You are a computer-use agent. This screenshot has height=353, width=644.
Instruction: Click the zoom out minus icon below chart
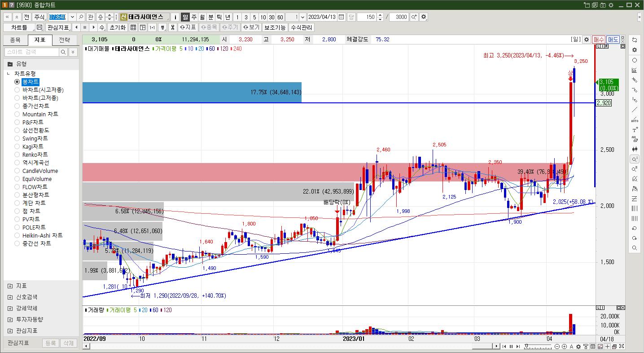[557, 346]
